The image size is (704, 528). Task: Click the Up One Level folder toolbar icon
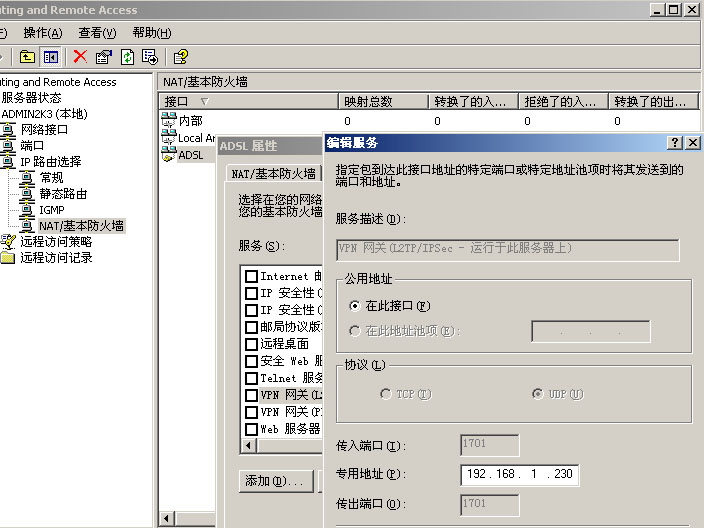click(x=27, y=57)
